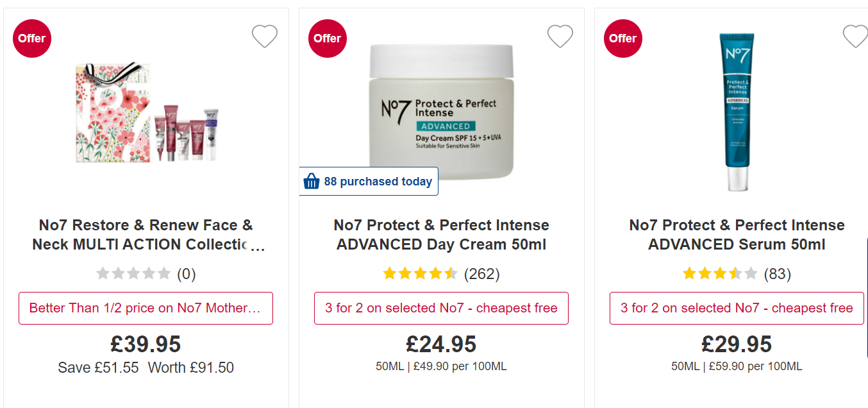Click 3 for 2 offer under Day Cream

441,308
